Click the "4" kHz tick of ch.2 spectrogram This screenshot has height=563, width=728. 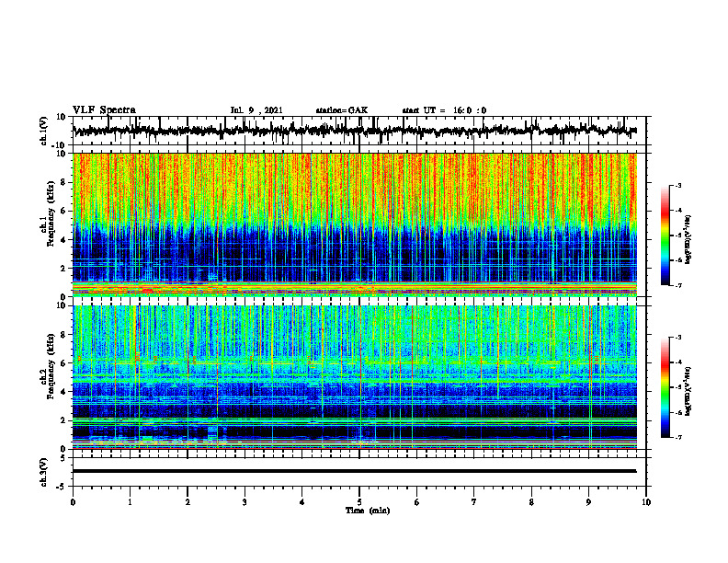(64, 392)
